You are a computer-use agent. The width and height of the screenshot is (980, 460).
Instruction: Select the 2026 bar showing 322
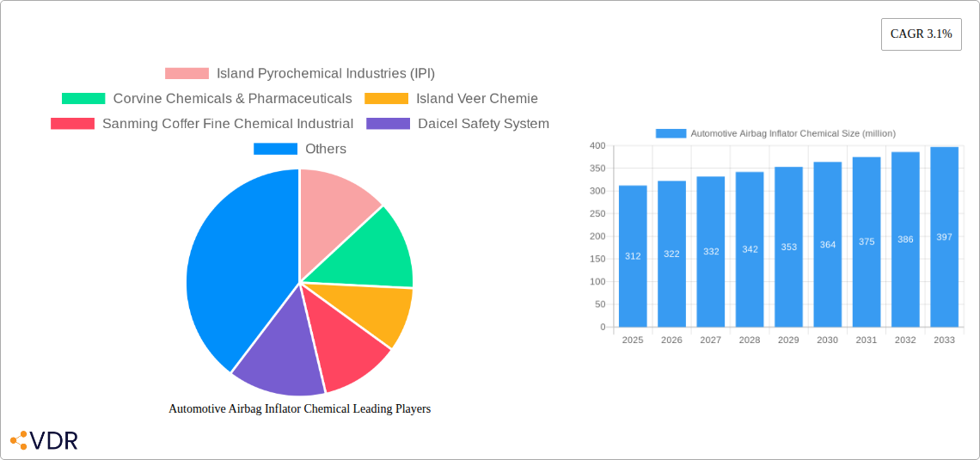coord(672,254)
